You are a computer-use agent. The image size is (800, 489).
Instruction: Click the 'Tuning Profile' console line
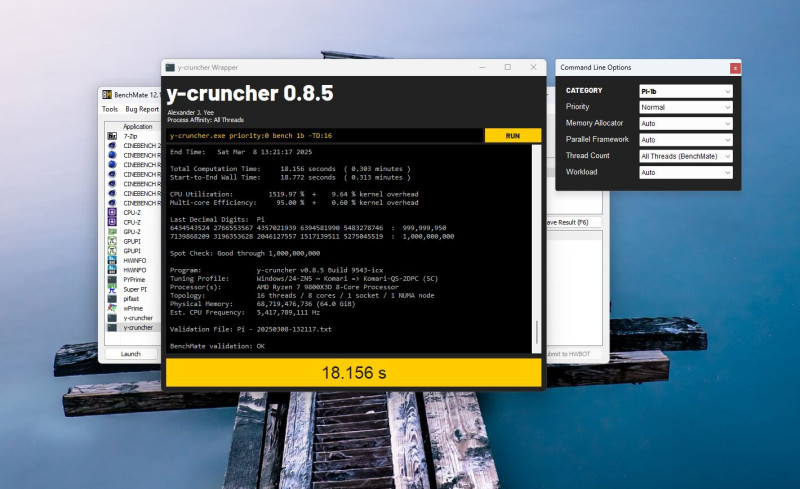(x=304, y=279)
